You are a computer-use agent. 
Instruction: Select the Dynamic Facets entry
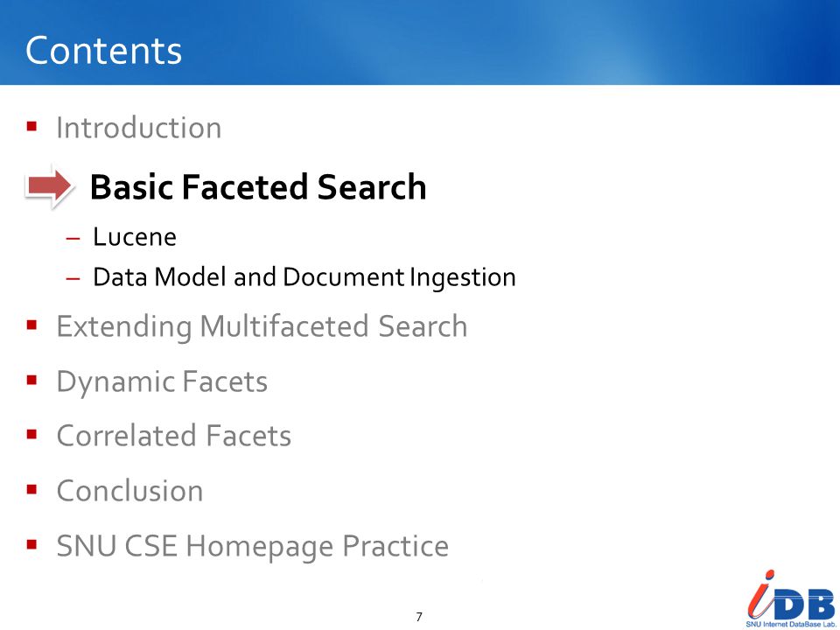click(162, 382)
